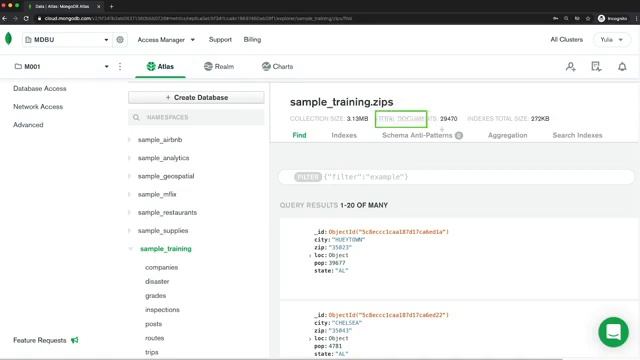Select the Schema Anti-Patterns tab

click(x=422, y=135)
